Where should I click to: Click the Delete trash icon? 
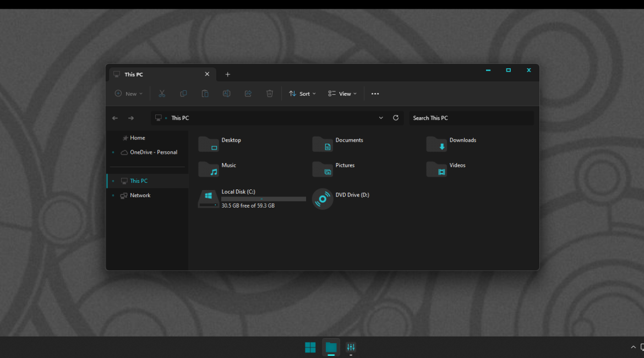coord(270,94)
